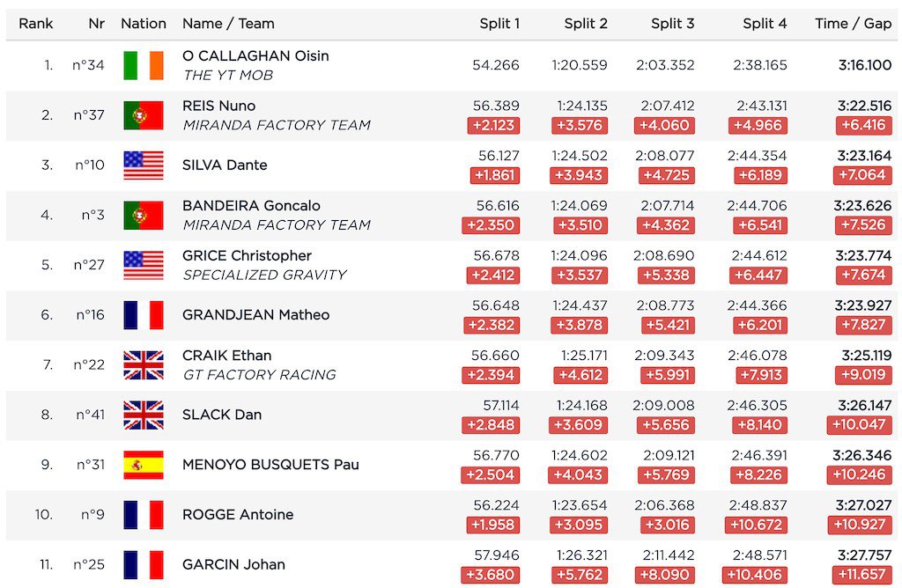
Task: Click the Spanish flag beside MENOYO BUSQUETS Pau
Action: 144,465
